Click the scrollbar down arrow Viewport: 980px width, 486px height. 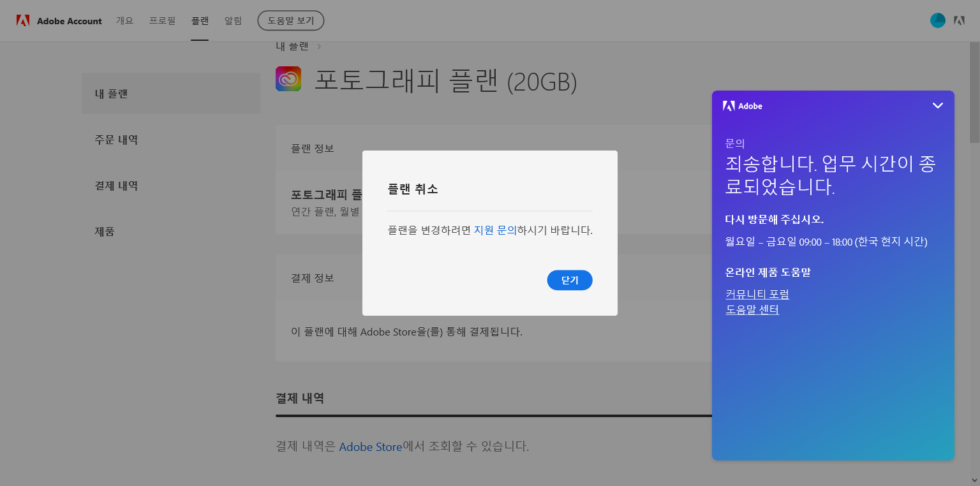[975, 480]
